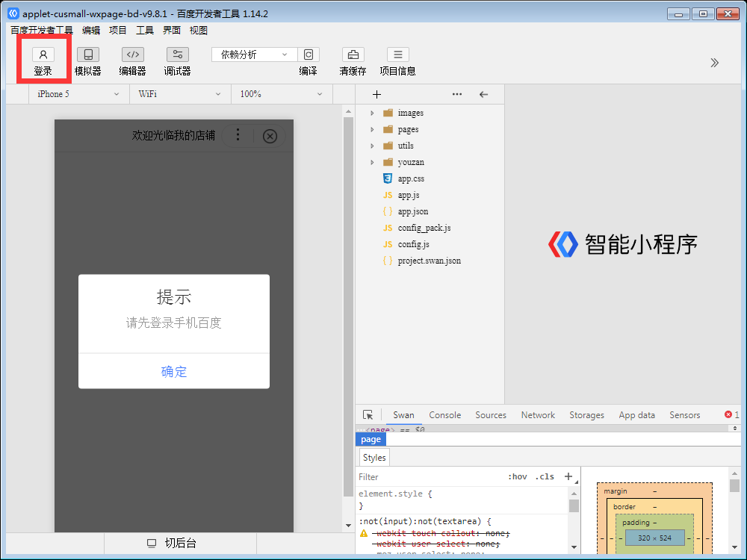Viewport: 747px width, 560px height.
Task: Collapse file tree with left arrow icon
Action: 483,95
